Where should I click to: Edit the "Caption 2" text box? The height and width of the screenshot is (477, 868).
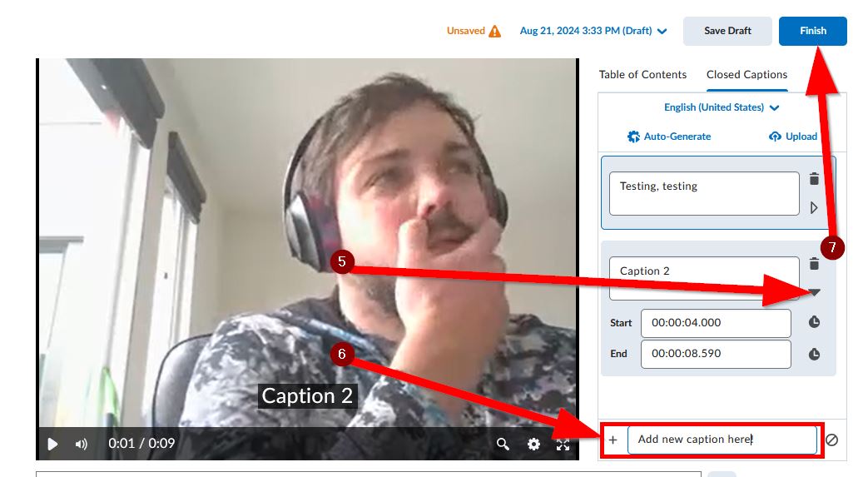coord(704,278)
